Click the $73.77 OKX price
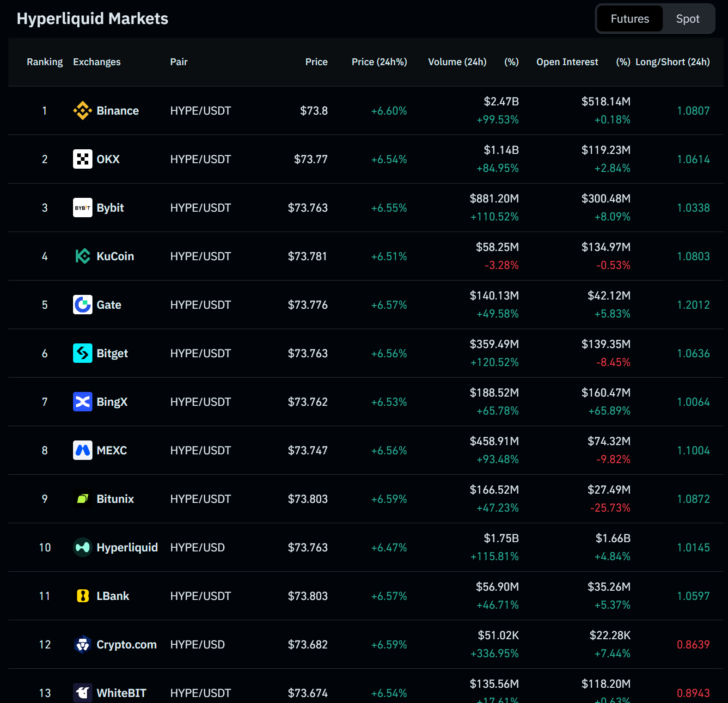The height and width of the screenshot is (703, 728). click(311, 159)
